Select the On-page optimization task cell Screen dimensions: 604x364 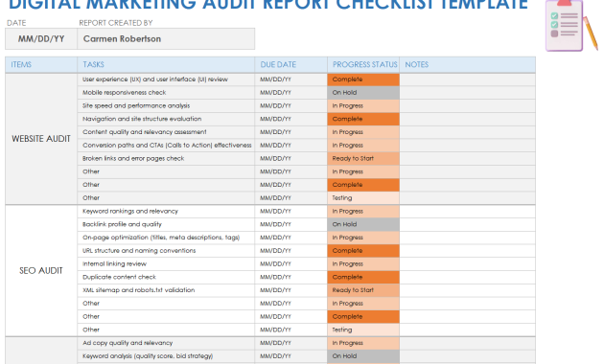click(x=166, y=238)
